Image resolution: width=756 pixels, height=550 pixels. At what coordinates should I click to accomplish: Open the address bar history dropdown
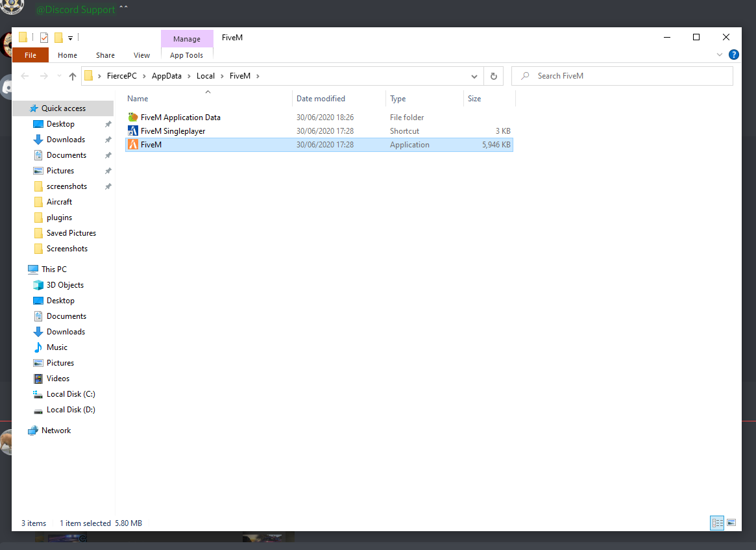(474, 76)
